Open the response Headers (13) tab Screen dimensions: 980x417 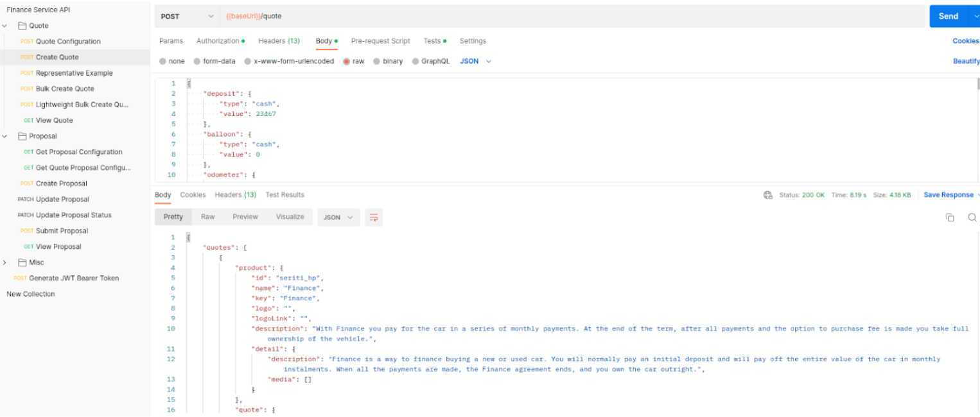click(x=235, y=195)
